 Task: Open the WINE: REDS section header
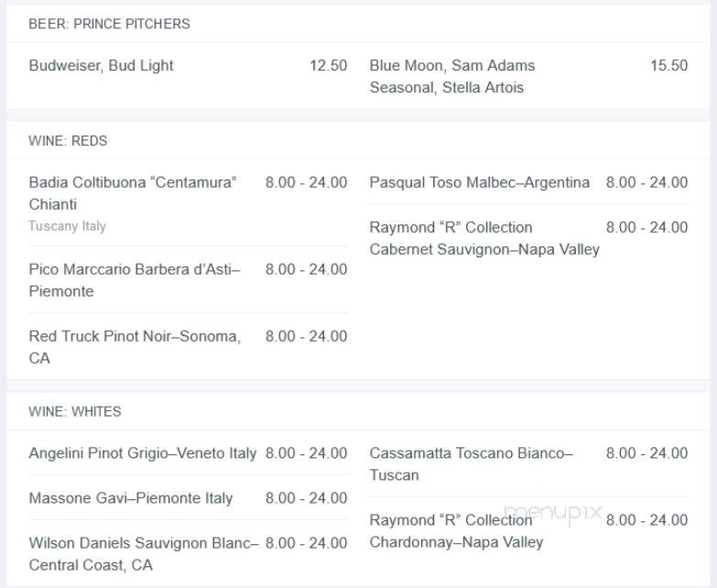click(x=68, y=141)
